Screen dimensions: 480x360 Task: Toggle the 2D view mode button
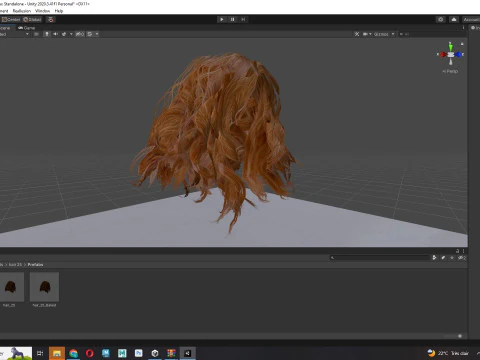pyautogui.click(x=36, y=34)
